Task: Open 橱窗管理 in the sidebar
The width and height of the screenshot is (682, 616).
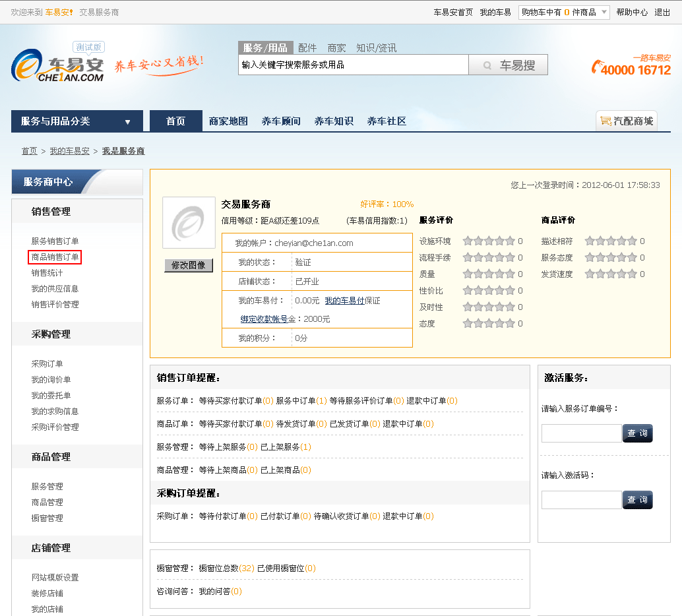Action: [47, 518]
